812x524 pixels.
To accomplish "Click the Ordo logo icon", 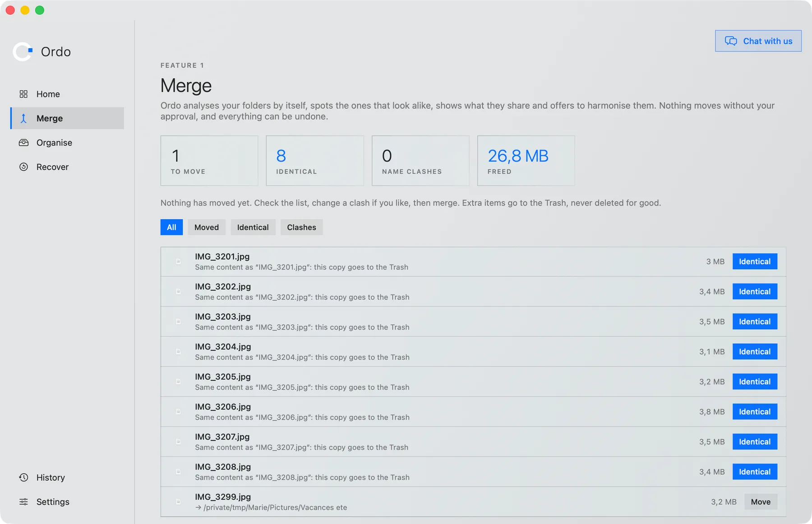I will coord(23,51).
